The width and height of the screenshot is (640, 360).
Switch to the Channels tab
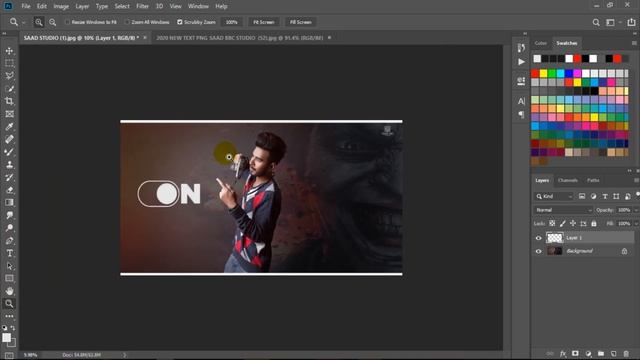click(x=567, y=180)
